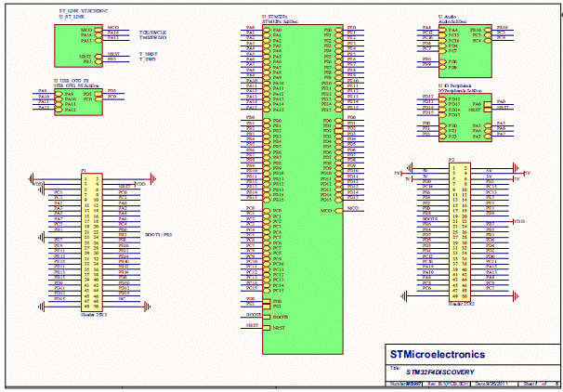
Task: Click the PD5 port on the U_USB_OTG_FS block
Action: (98, 94)
